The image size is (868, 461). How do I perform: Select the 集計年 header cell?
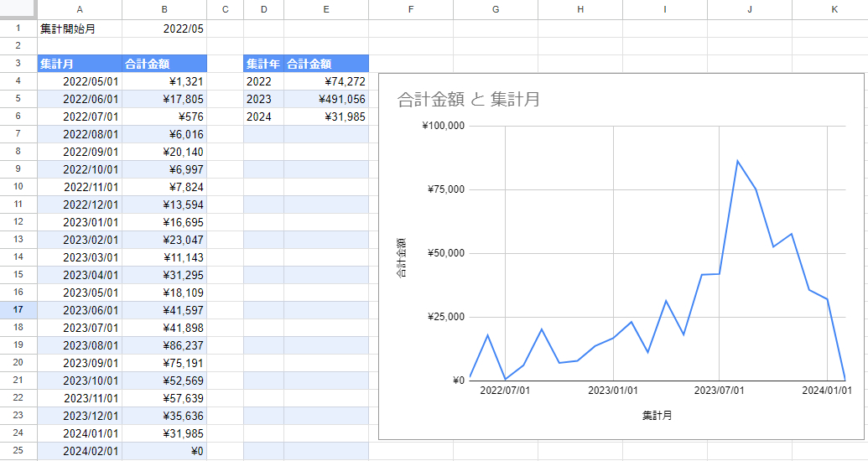point(263,64)
